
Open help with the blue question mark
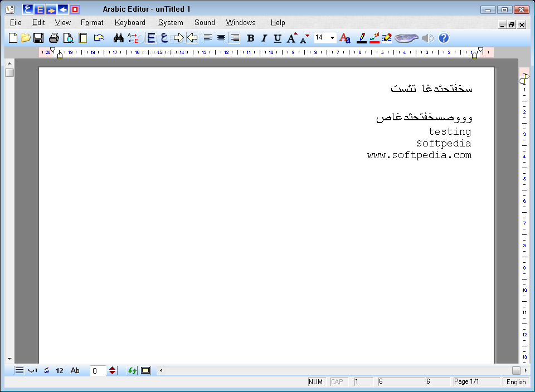click(x=444, y=38)
